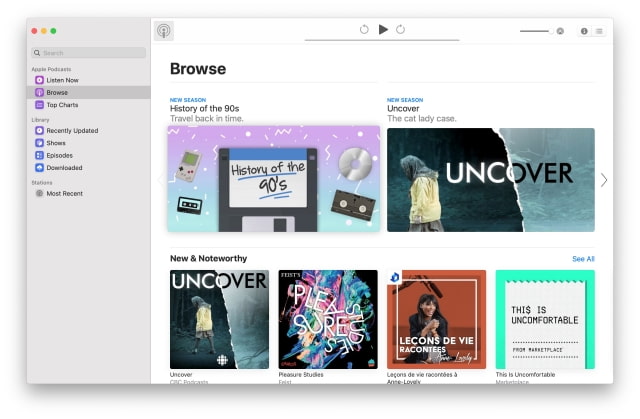This screenshot has height=419, width=640.
Task: Click the green full screen button
Action: pyautogui.click(x=53, y=31)
